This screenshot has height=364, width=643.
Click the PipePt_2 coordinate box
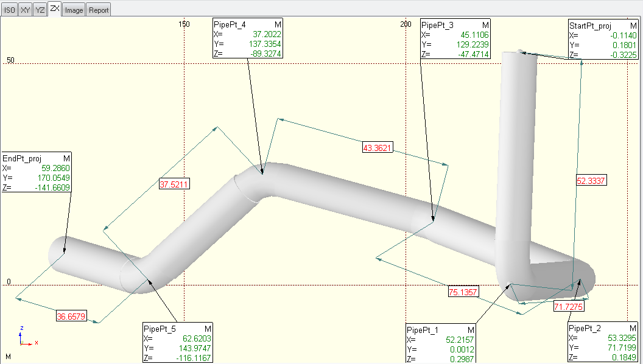603,343
